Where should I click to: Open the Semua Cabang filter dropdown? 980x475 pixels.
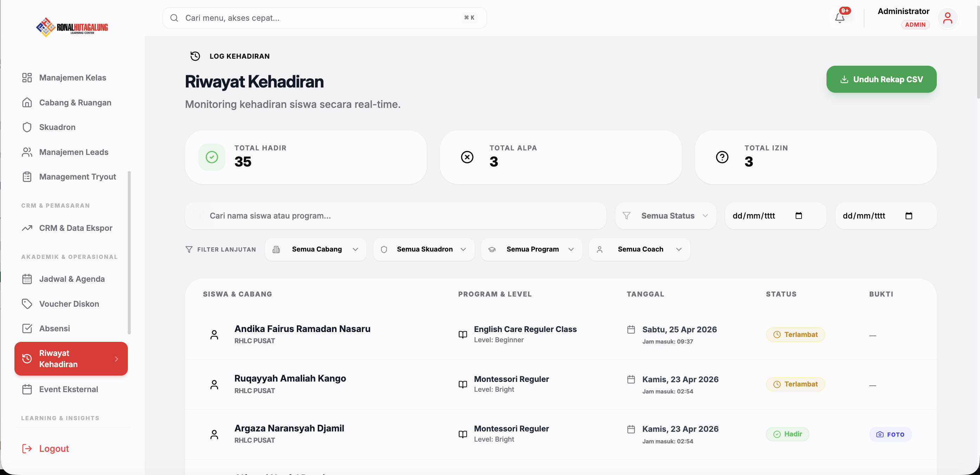(x=316, y=249)
